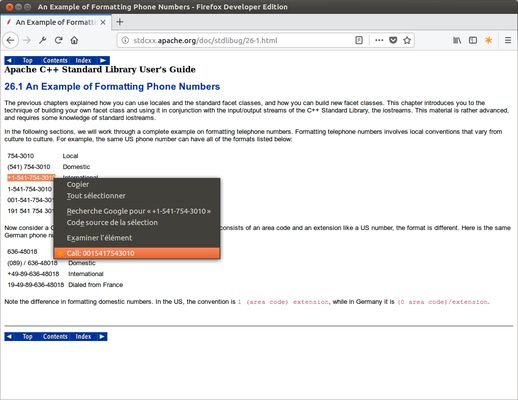
Task: Reload the current page
Action: point(59,40)
